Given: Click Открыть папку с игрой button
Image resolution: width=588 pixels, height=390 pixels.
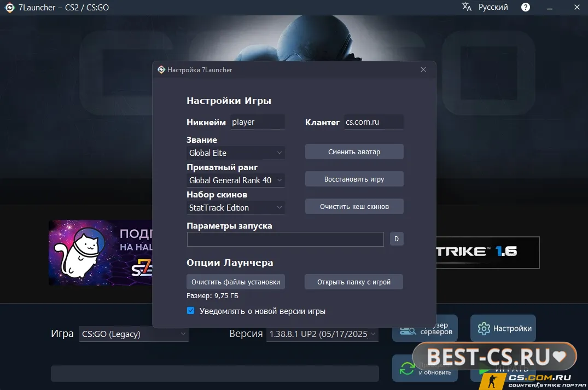Looking at the screenshot, I should [354, 282].
